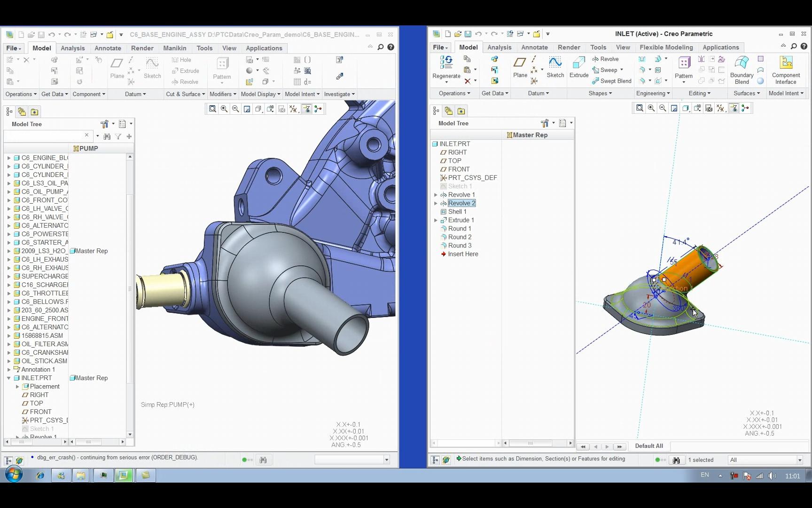Click Zoom In icon in INLET graphics toolbar

[651, 108]
